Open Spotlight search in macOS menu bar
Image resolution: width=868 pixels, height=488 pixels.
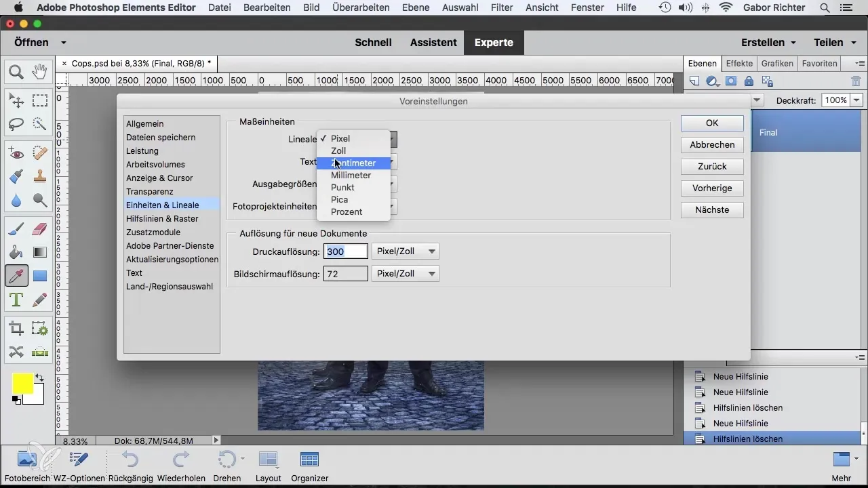(824, 7)
